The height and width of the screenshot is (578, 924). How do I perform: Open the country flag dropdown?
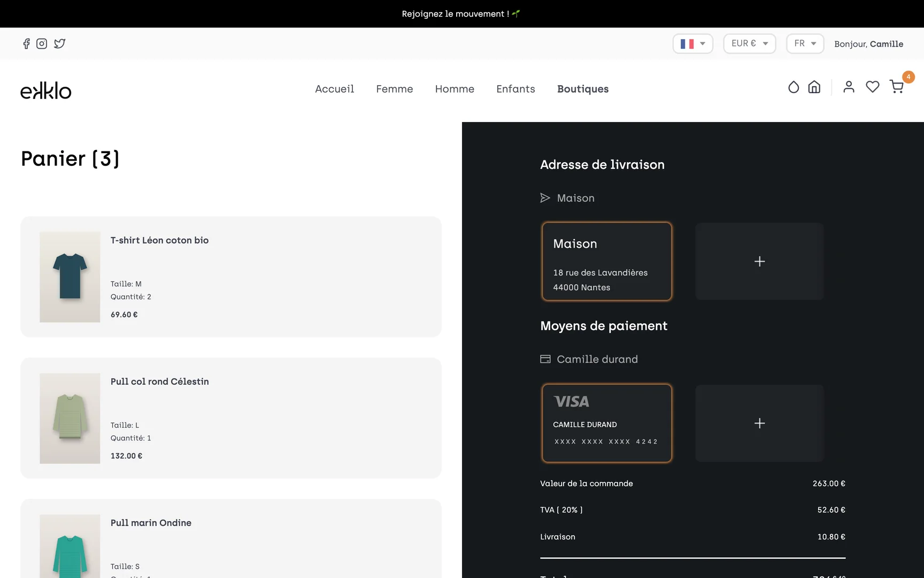(693, 44)
